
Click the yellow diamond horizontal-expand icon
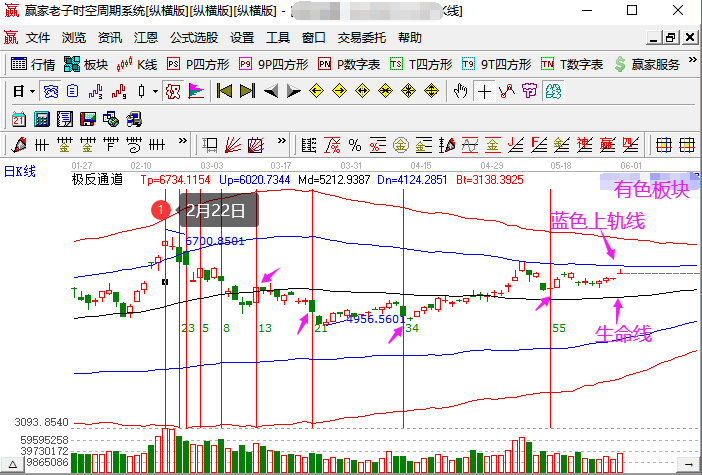pyautogui.click(x=362, y=91)
